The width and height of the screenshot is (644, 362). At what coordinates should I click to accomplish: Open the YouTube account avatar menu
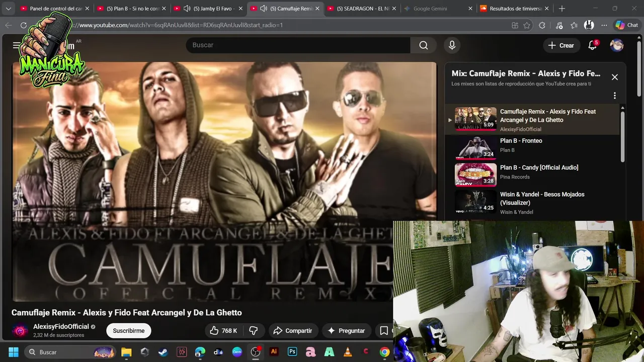(617, 45)
